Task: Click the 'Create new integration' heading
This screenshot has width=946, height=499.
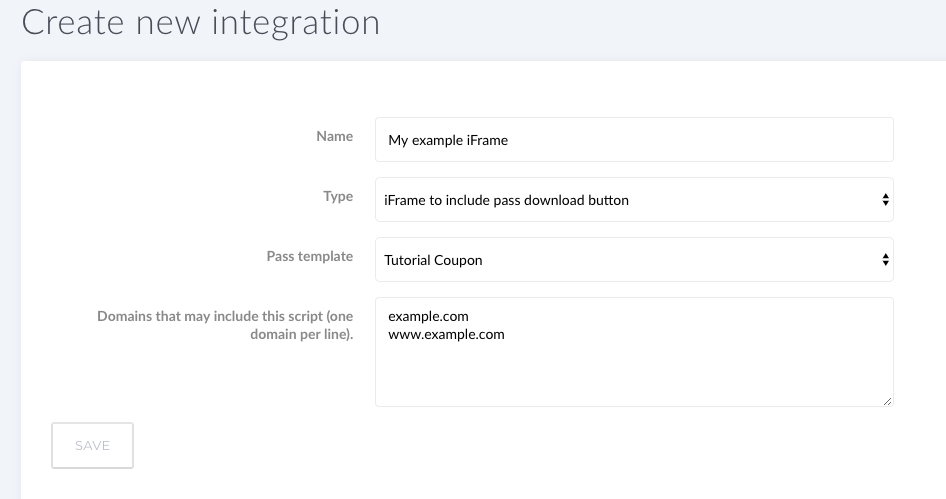Action: click(x=201, y=22)
